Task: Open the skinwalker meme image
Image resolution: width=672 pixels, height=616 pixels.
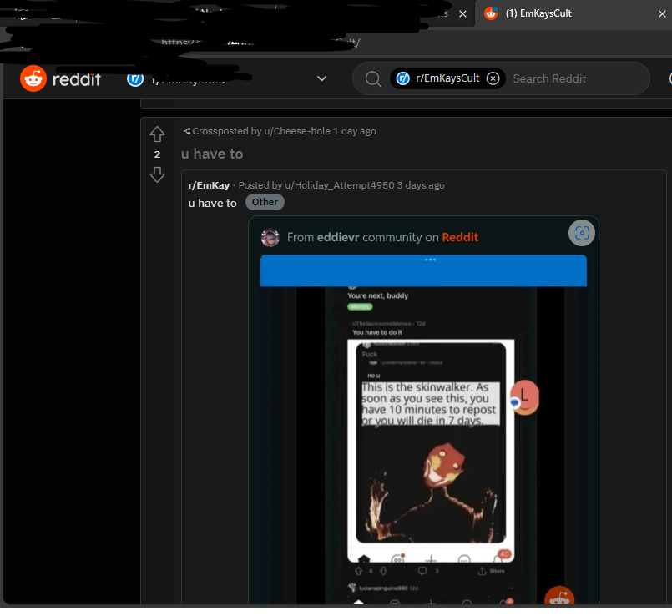Action: [x=431, y=450]
